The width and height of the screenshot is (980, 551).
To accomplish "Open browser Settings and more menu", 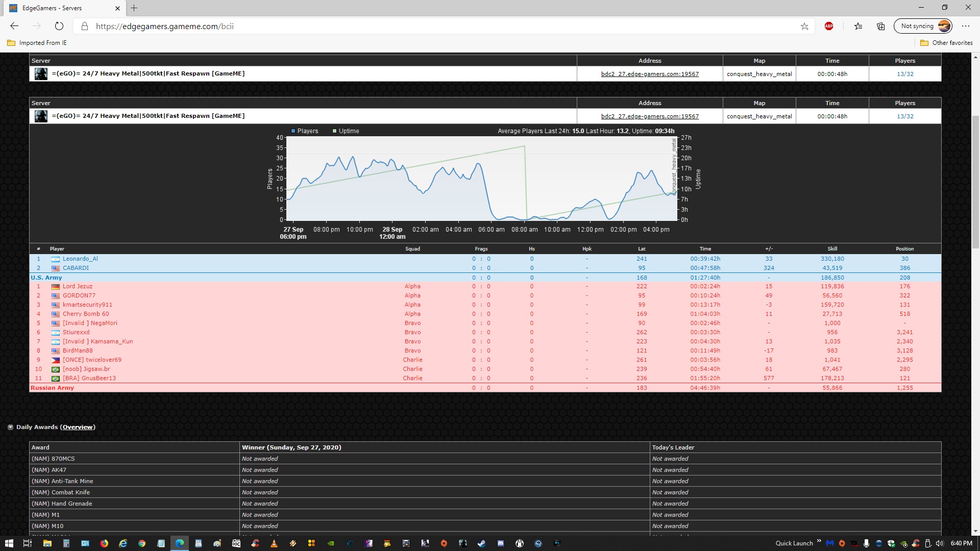I will click(x=965, y=26).
